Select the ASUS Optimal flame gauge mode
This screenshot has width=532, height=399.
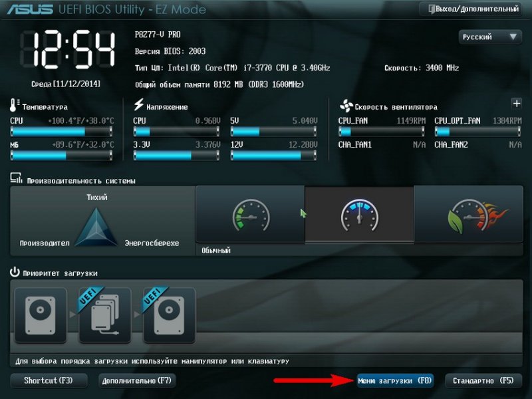tap(469, 215)
